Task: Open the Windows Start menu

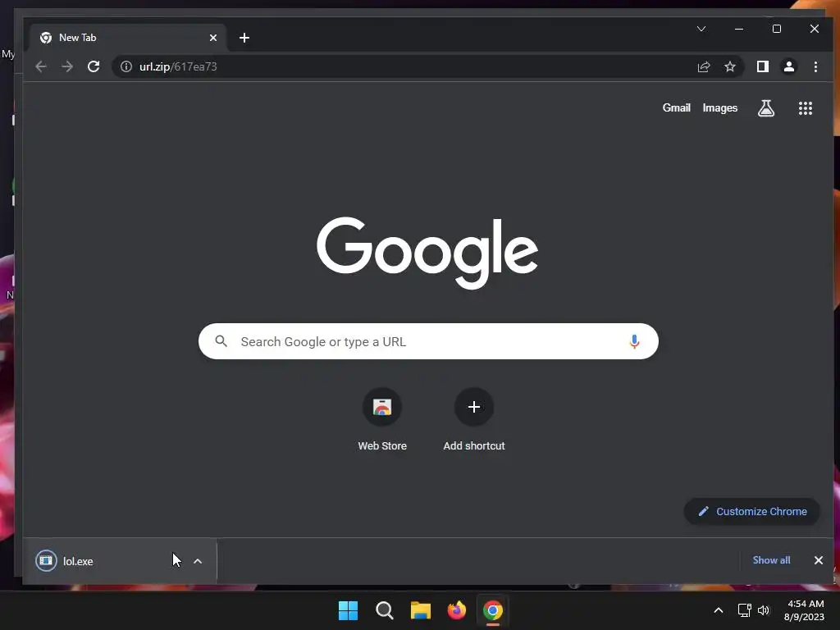Action: point(348,610)
